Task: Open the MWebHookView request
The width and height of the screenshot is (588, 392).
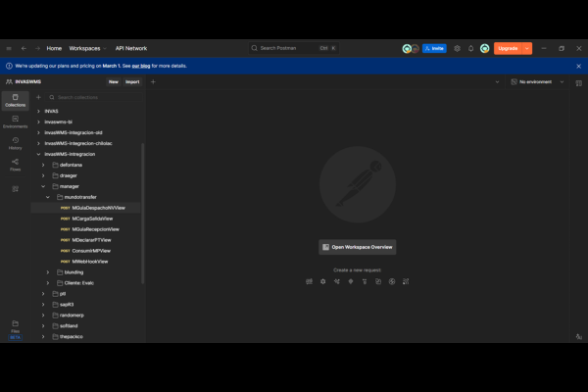Action: 90,262
